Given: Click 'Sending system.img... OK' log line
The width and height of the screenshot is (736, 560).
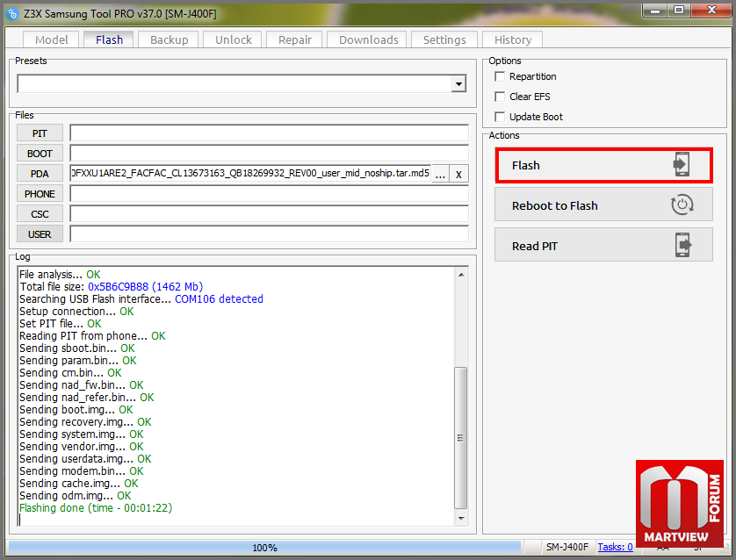Looking at the screenshot, I should [81, 434].
